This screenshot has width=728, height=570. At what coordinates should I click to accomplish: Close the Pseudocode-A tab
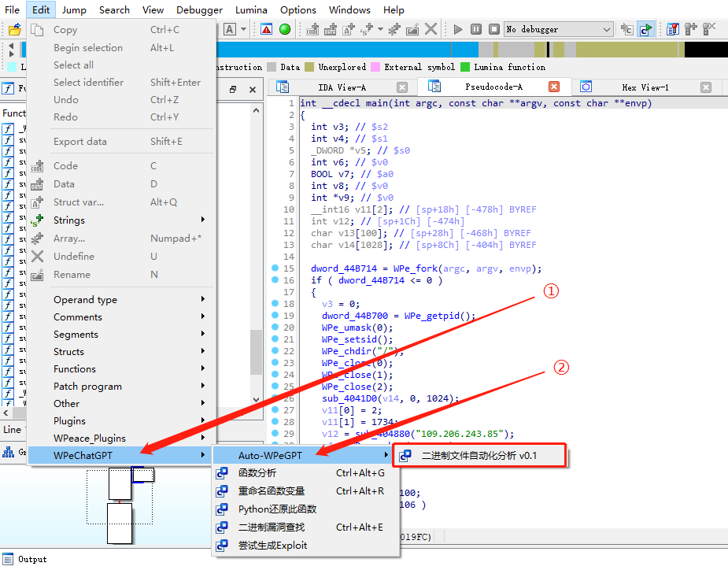tap(554, 87)
